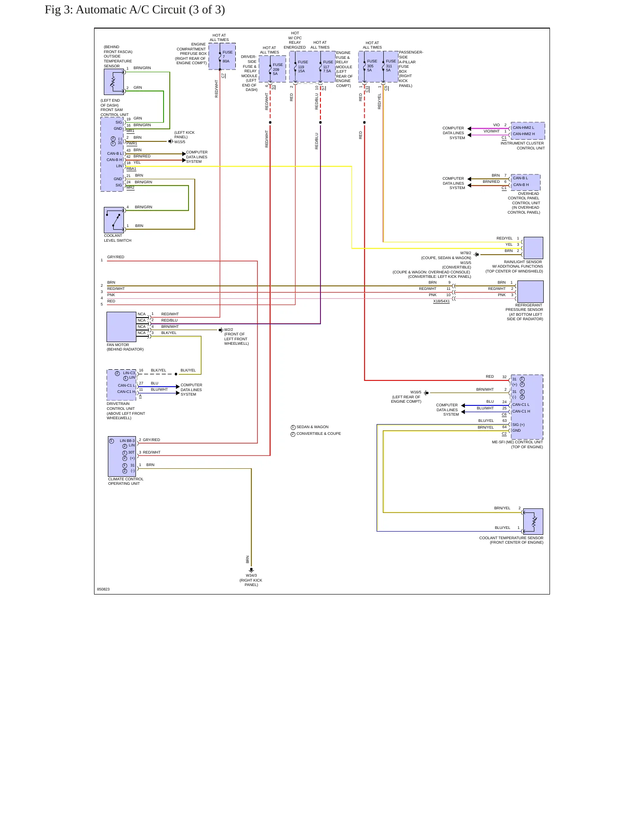Select the FUSE 209 5A element
The height and width of the screenshot is (834, 644).
point(272,69)
